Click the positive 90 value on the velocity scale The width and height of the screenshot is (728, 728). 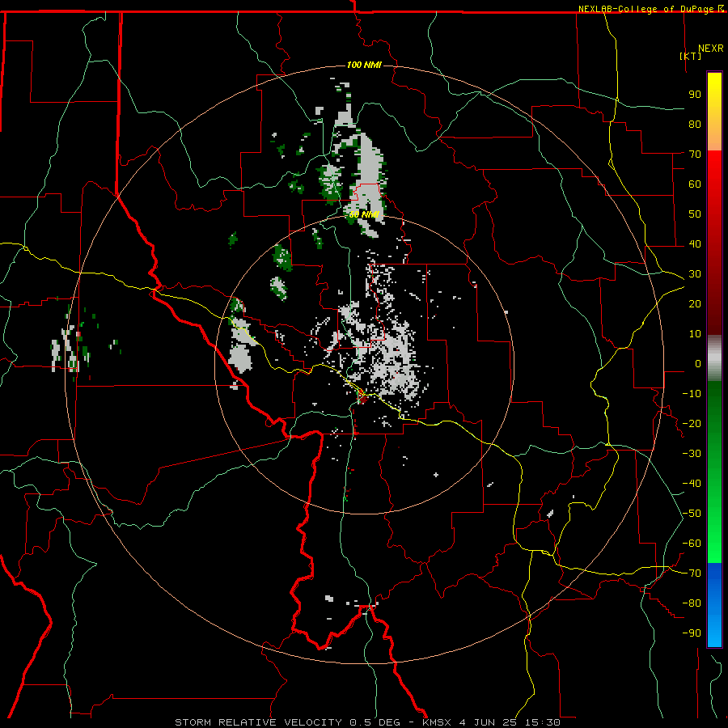695,95
